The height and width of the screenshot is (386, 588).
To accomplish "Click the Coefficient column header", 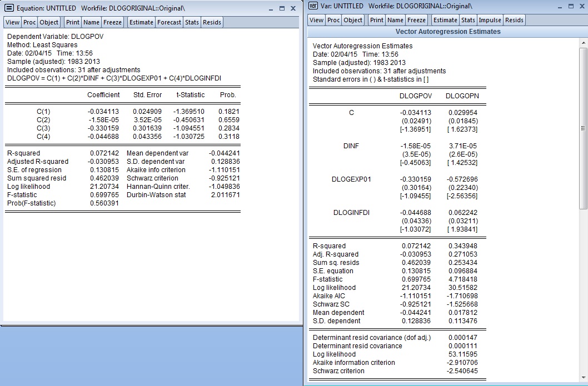I will click(103, 95).
